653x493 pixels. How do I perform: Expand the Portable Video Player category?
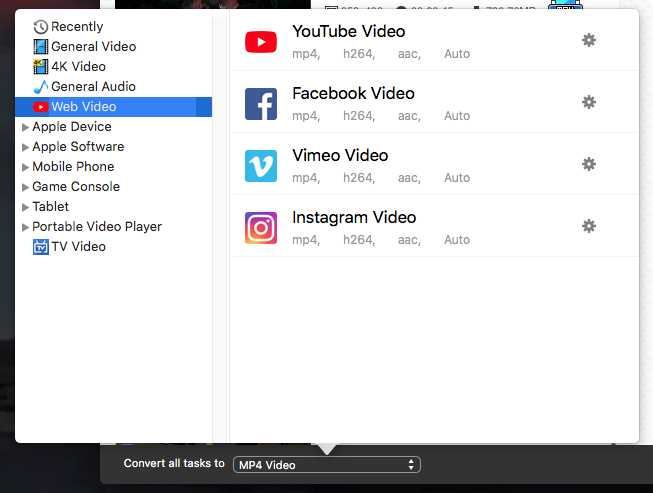point(25,227)
